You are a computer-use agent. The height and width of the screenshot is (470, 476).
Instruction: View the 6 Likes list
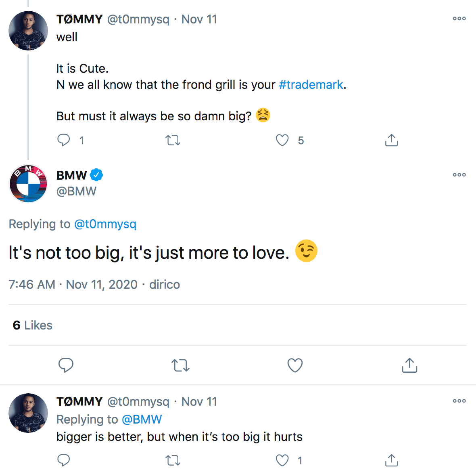pyautogui.click(x=33, y=325)
